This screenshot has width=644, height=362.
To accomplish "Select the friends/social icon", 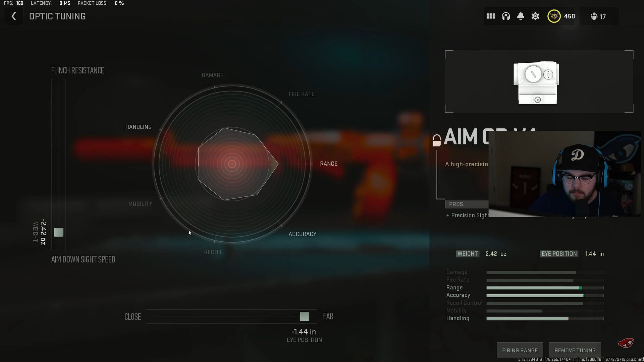I will tap(594, 16).
